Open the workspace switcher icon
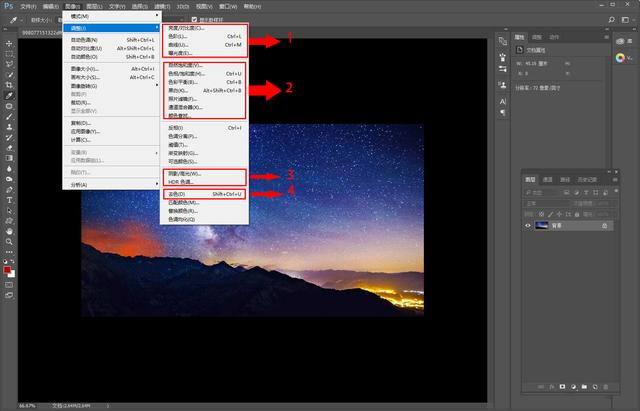This screenshot has width=640, height=411. (625, 20)
